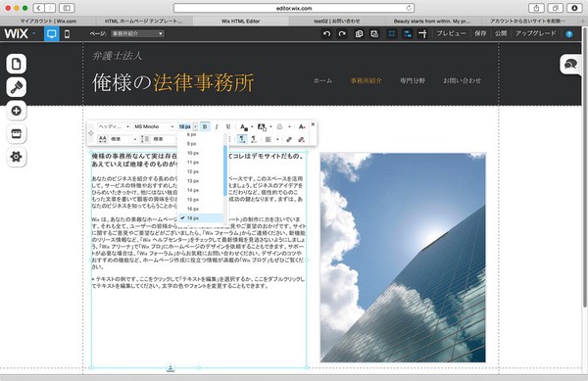
Task: Switch to desktop editor view
Action: tap(52, 33)
